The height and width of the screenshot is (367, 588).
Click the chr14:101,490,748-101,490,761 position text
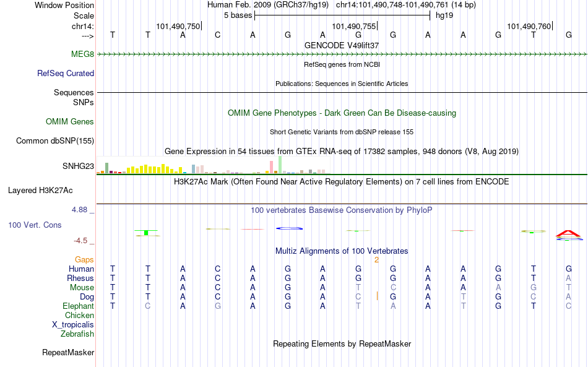click(x=406, y=5)
